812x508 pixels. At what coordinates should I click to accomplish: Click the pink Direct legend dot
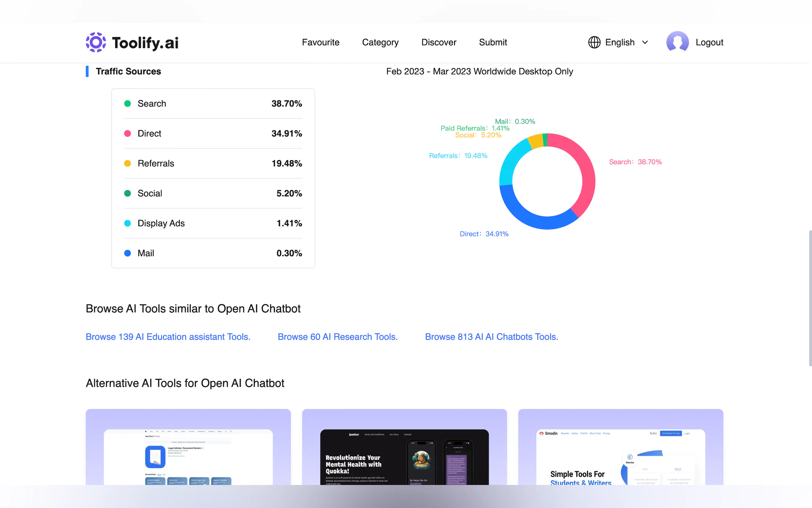128,133
